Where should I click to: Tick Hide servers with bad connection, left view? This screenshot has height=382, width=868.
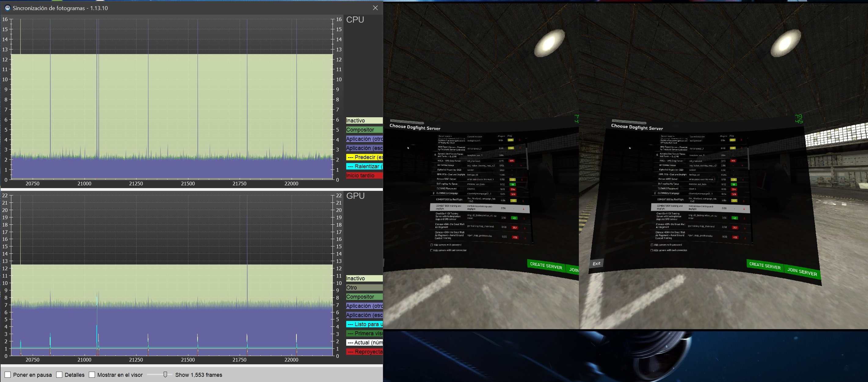pyautogui.click(x=431, y=250)
